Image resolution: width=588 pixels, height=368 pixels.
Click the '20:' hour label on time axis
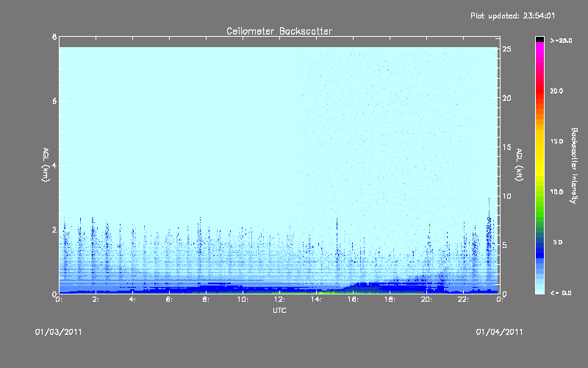point(426,300)
